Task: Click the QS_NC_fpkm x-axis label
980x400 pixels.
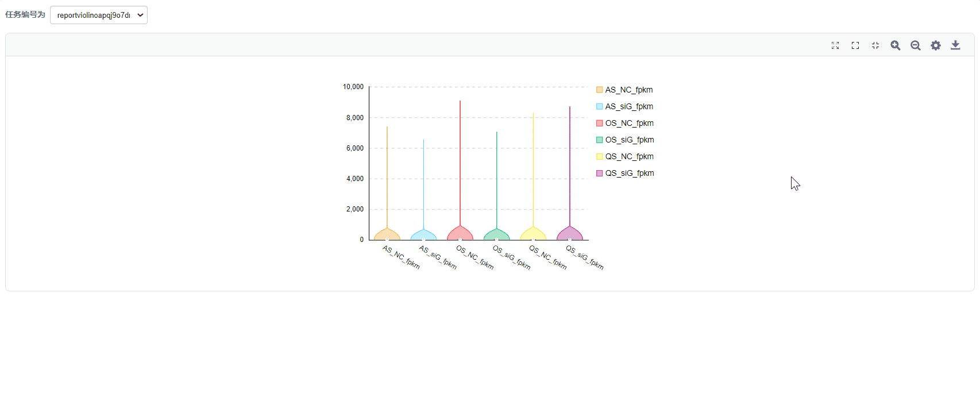Action: pos(548,257)
